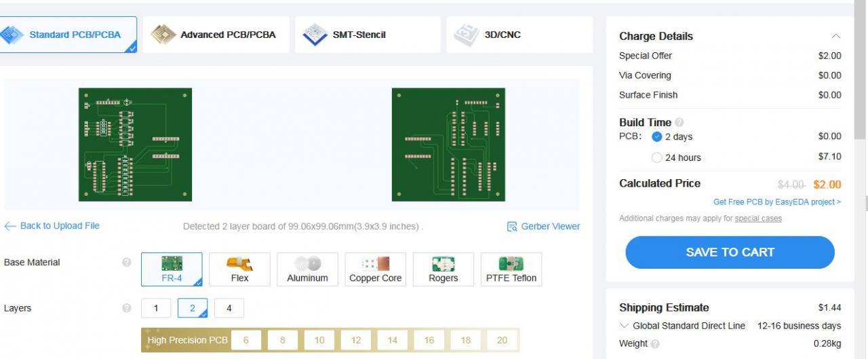Click the top-side PCB preview image
Viewport: 868px width, 359px height.
pyautogui.click(x=135, y=145)
